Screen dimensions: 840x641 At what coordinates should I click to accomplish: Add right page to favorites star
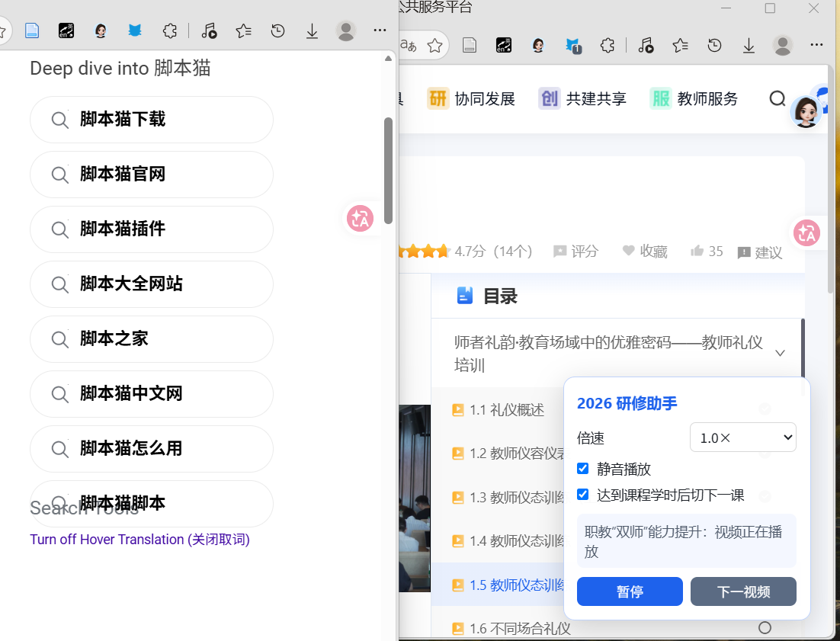coord(435,46)
